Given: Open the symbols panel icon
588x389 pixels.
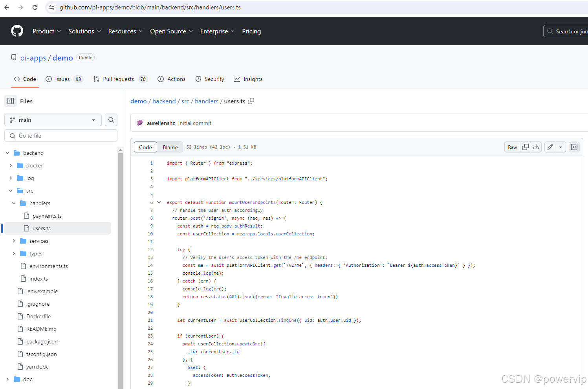Looking at the screenshot, I should (574, 147).
